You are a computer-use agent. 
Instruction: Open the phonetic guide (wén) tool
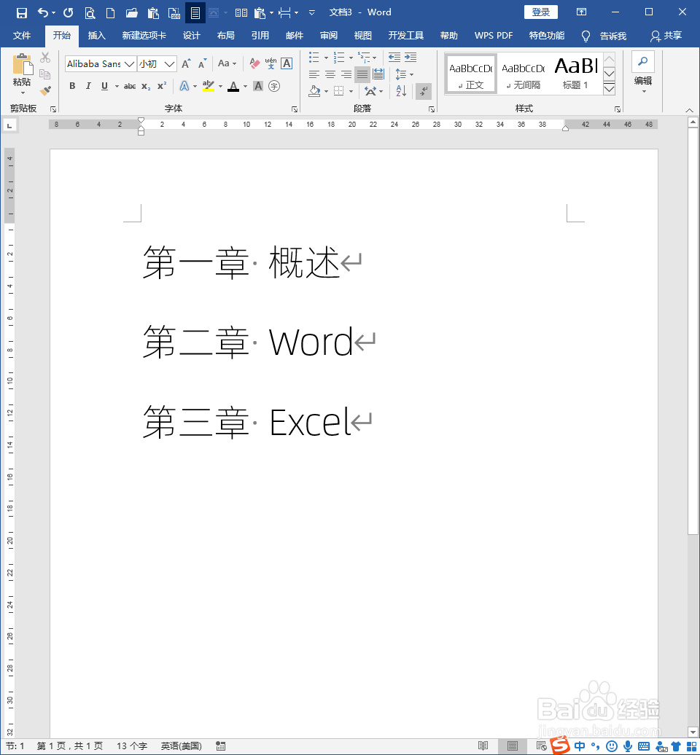pyautogui.click(x=271, y=63)
